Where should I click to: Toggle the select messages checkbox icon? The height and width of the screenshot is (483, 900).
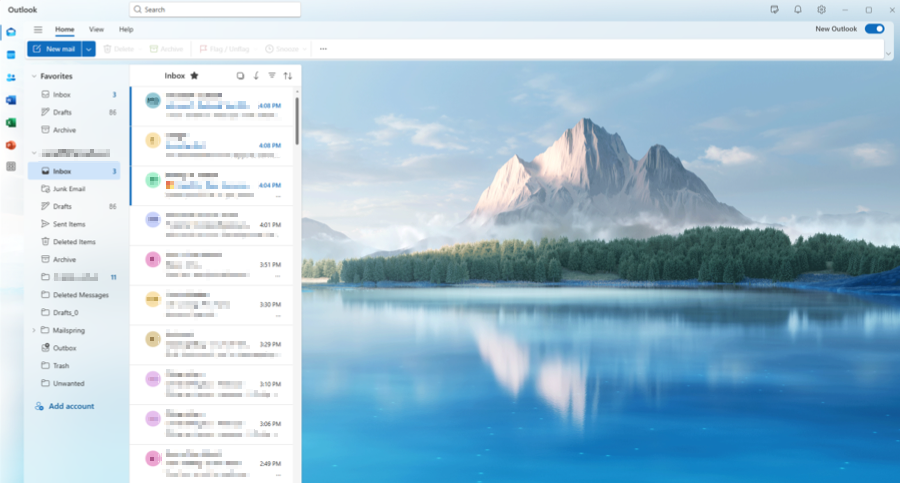[240, 75]
